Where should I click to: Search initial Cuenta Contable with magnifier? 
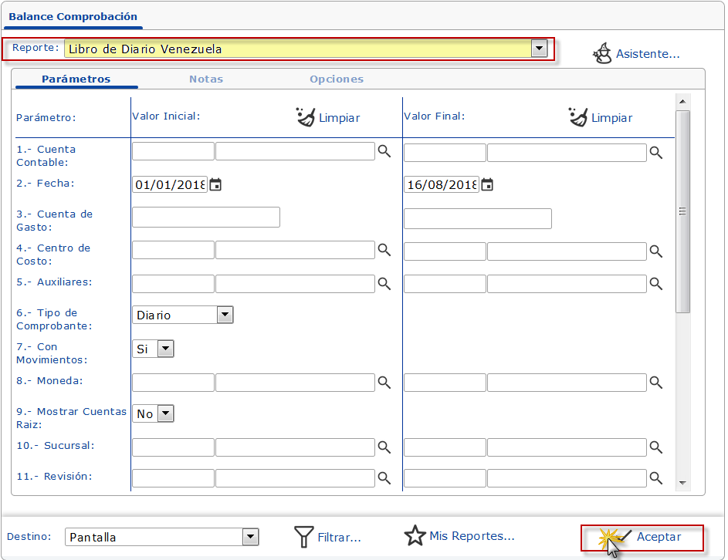(384, 152)
